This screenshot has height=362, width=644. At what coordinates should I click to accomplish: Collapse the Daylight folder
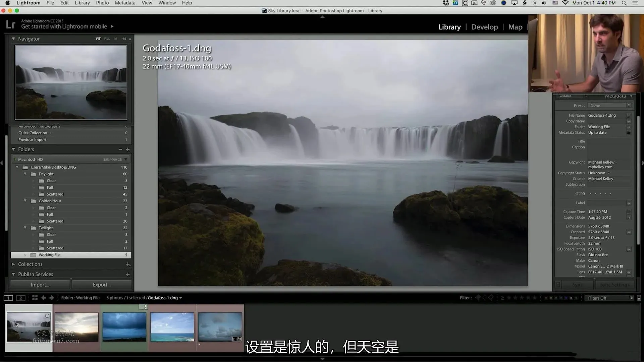[25, 174]
